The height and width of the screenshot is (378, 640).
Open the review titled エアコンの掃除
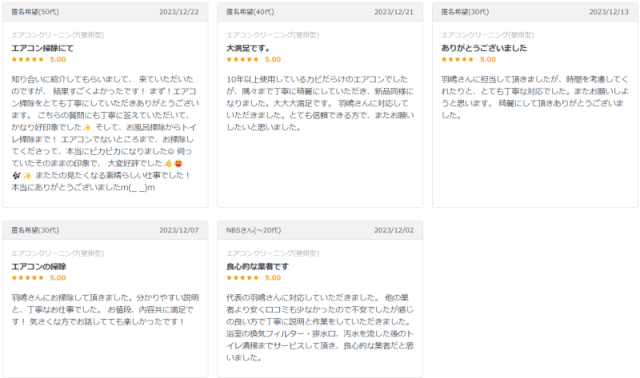pos(39,267)
